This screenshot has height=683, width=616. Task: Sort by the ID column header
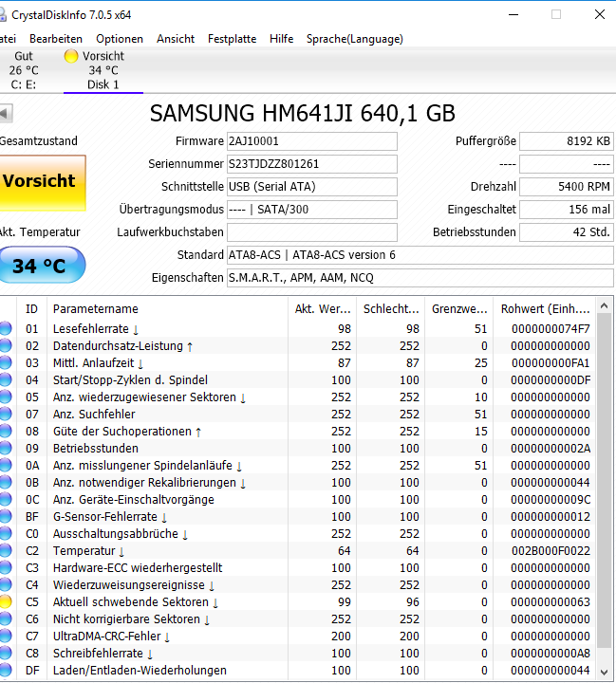tap(31, 309)
